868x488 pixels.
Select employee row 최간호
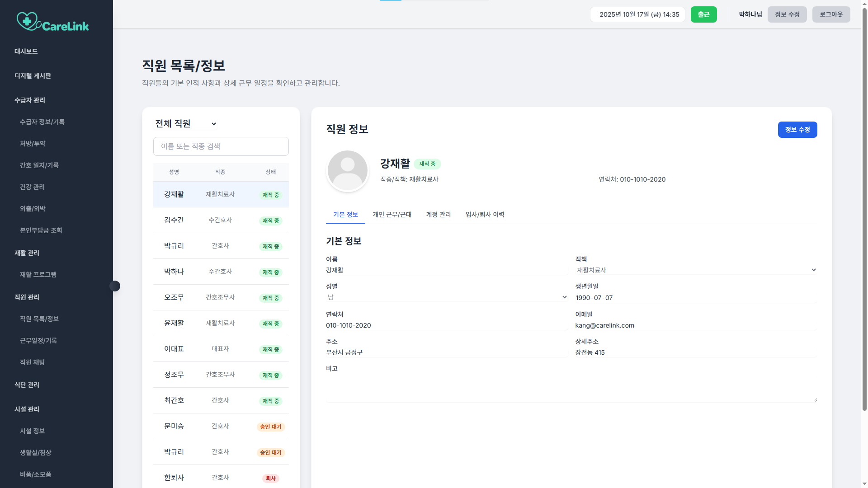[221, 400]
